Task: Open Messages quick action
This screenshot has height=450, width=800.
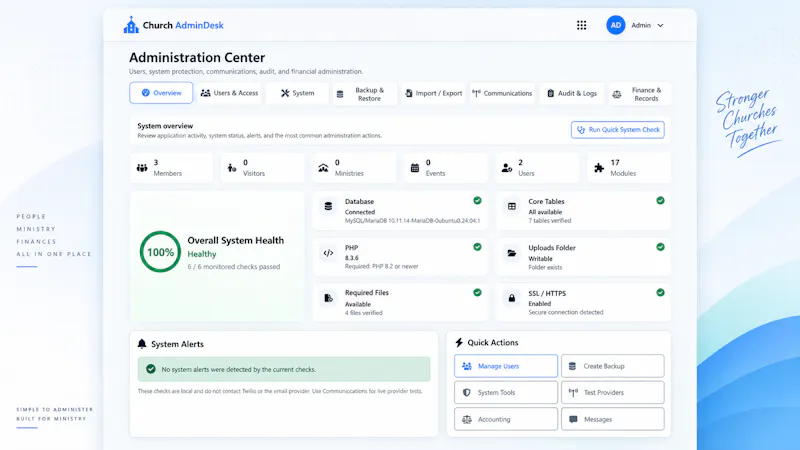Action: coord(613,419)
